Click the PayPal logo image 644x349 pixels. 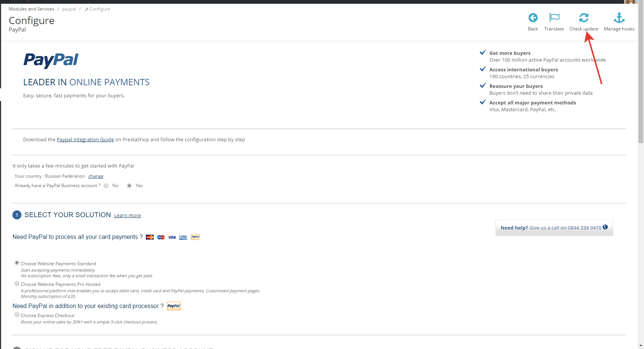click(51, 60)
